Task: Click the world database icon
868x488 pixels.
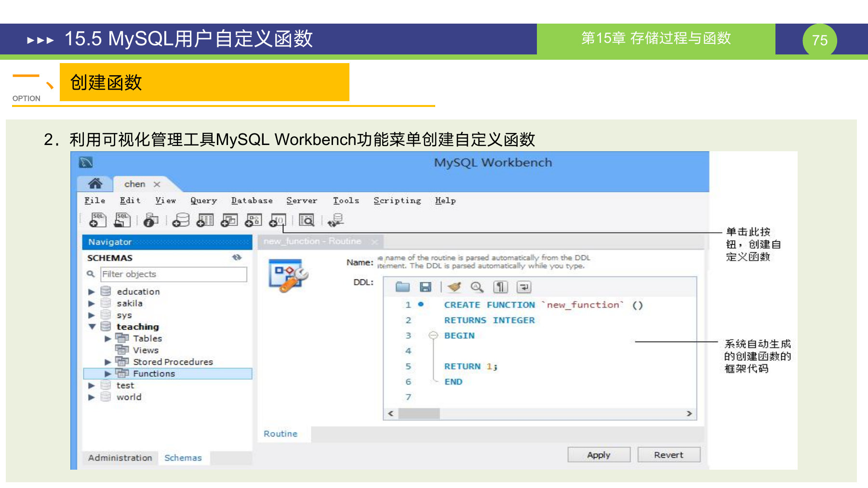Action: tap(106, 397)
